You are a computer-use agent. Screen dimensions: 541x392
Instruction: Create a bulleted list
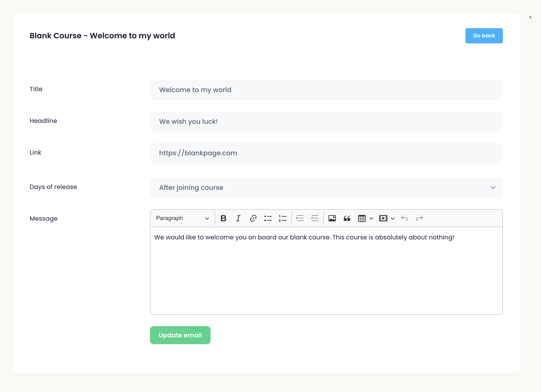tap(268, 218)
